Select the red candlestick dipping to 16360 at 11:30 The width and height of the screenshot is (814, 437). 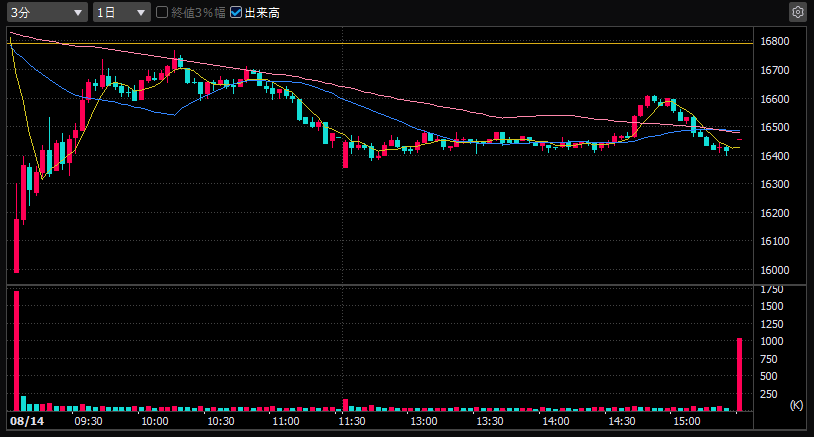click(345, 154)
